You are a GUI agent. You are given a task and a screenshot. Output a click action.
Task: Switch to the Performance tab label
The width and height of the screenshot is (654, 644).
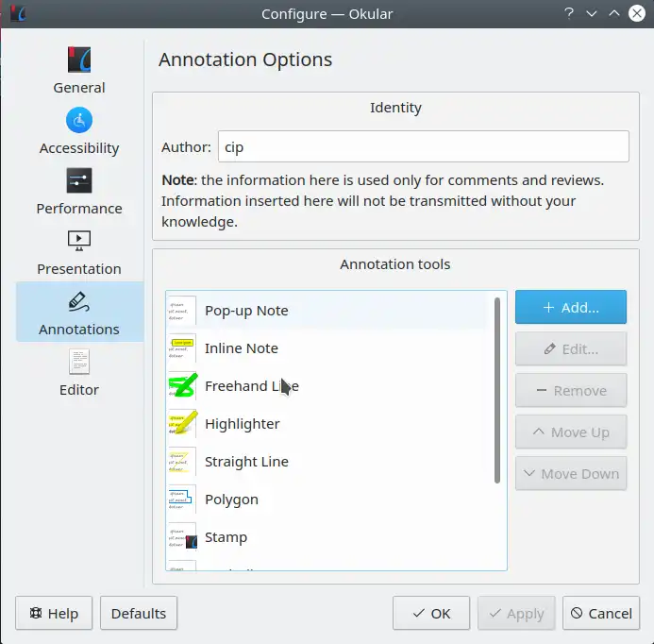pos(79,209)
